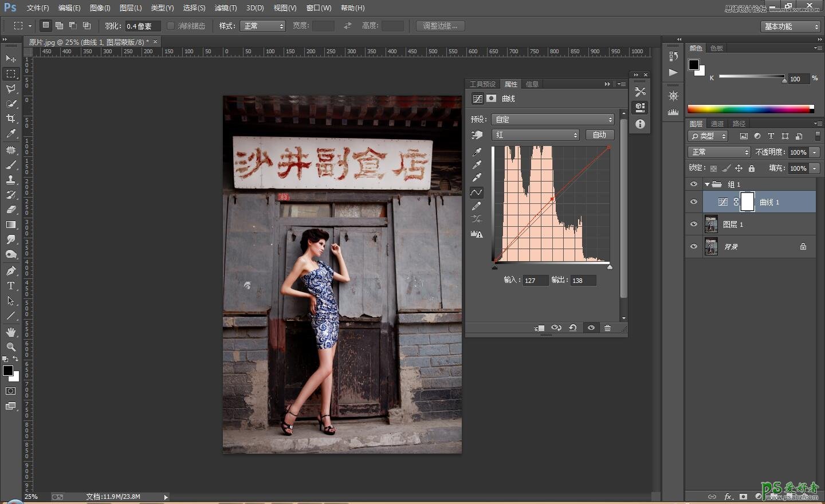
Task: Select the Pen tool
Action: coord(11,271)
